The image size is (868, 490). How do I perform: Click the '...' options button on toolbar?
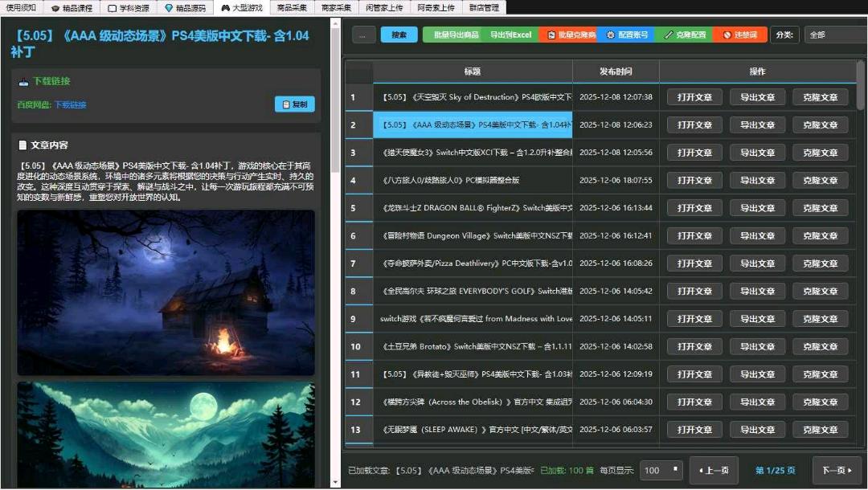(x=363, y=35)
